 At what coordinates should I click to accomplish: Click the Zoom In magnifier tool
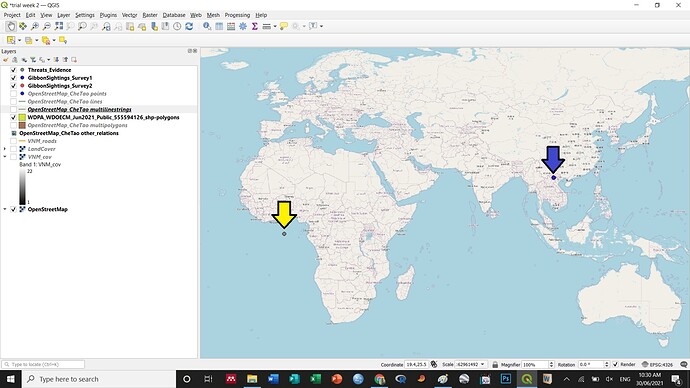click(35, 26)
